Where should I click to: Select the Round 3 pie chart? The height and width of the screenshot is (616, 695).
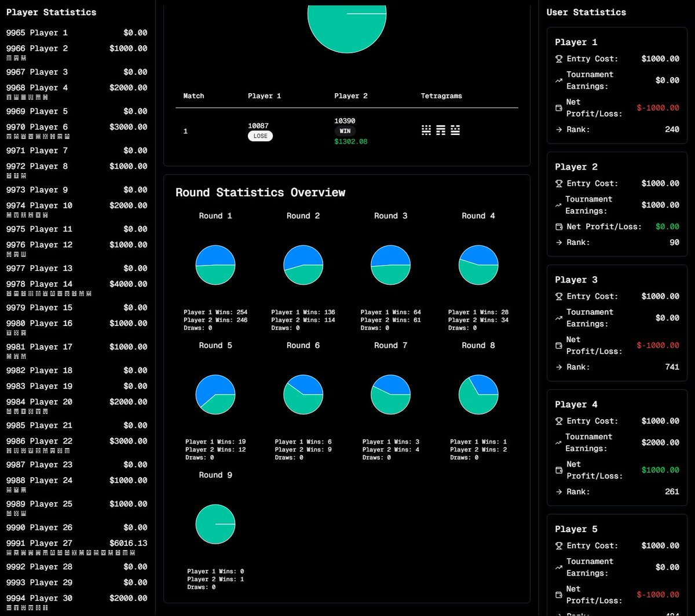pyautogui.click(x=390, y=265)
